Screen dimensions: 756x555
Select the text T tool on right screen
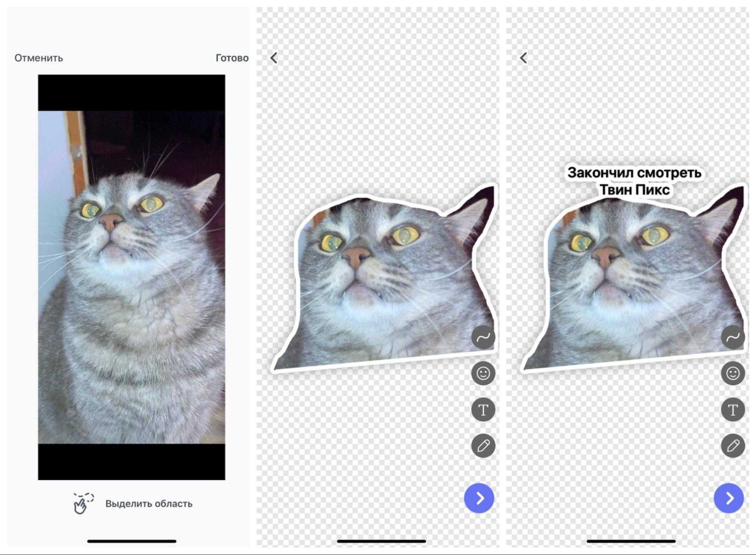point(733,410)
